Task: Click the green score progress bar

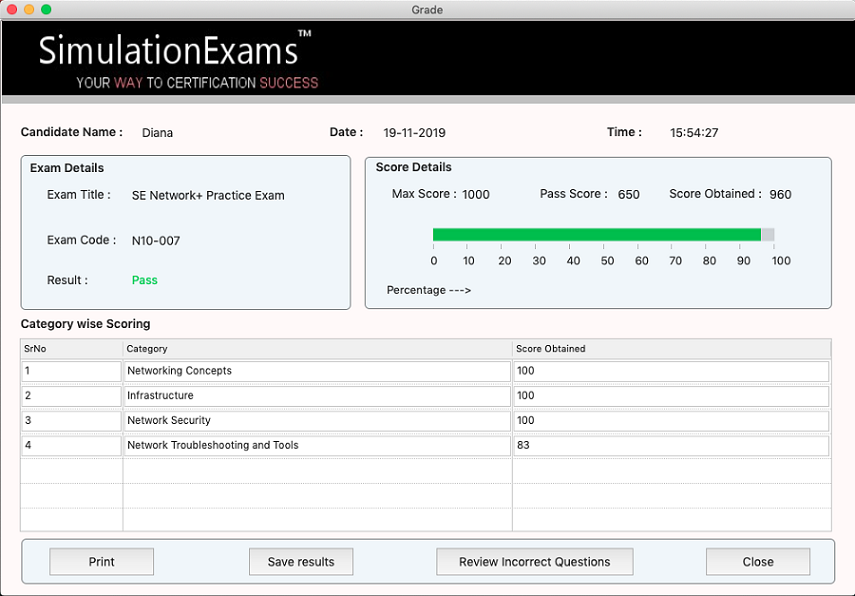Action: [596, 235]
